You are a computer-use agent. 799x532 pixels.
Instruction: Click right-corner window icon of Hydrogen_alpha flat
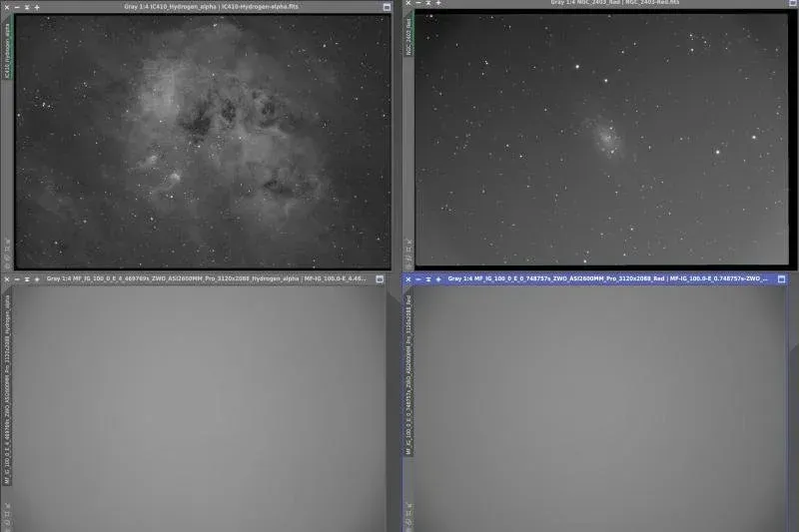(x=380, y=279)
